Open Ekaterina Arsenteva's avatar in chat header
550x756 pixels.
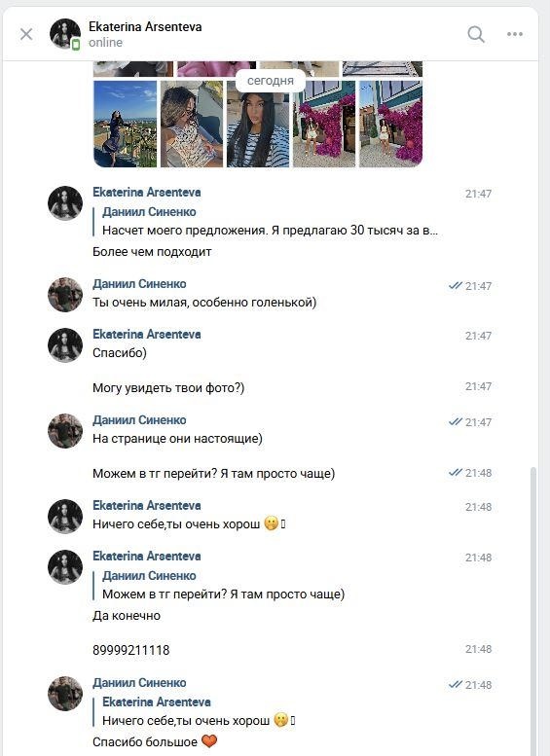click(x=65, y=34)
